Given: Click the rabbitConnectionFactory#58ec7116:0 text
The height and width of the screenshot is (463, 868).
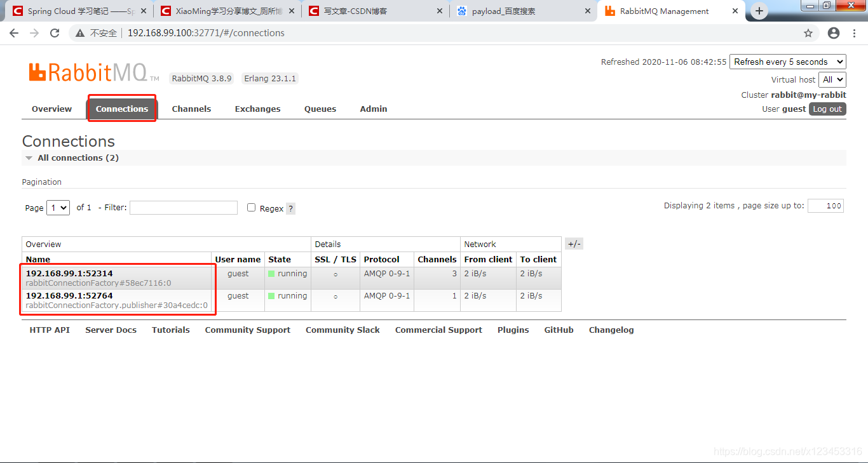Looking at the screenshot, I should coord(98,283).
